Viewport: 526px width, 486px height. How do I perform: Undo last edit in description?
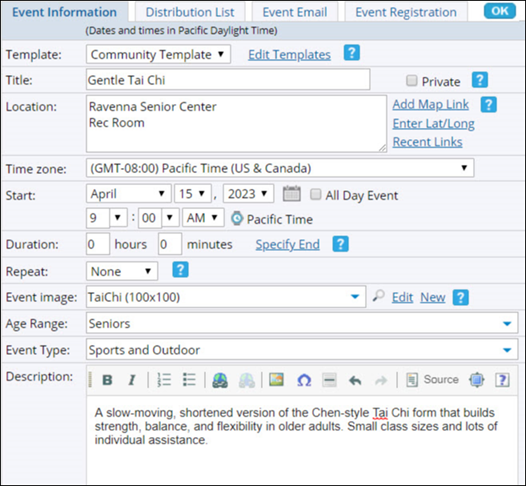pyautogui.click(x=355, y=380)
